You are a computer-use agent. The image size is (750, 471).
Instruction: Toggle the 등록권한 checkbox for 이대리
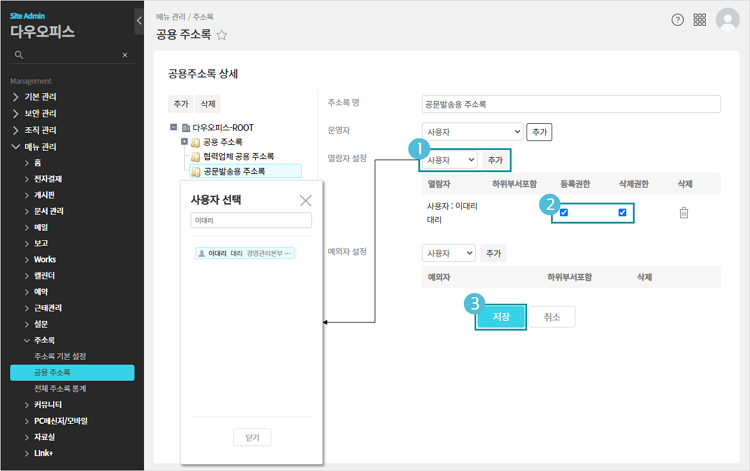[565, 212]
